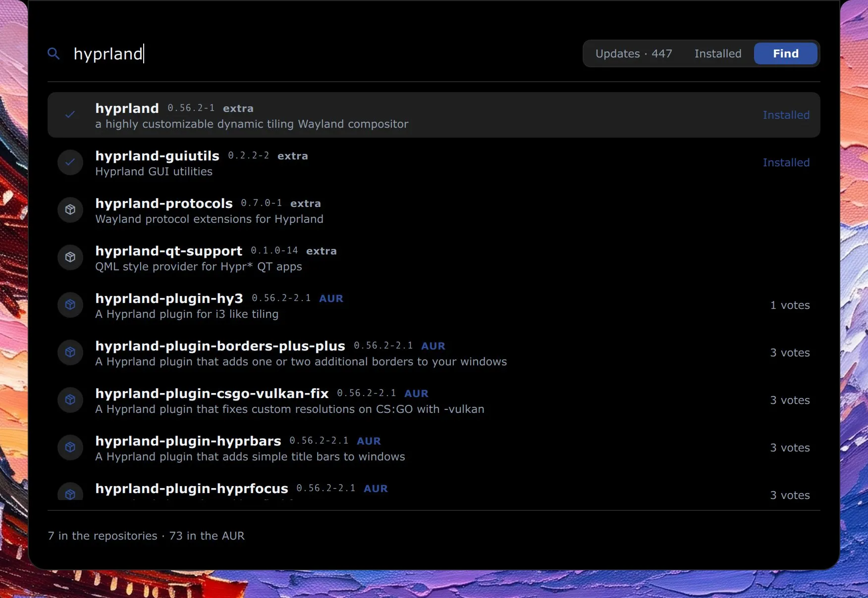Click the package icon for hyprland-qt-support
This screenshot has width=868, height=598.
pyautogui.click(x=70, y=257)
